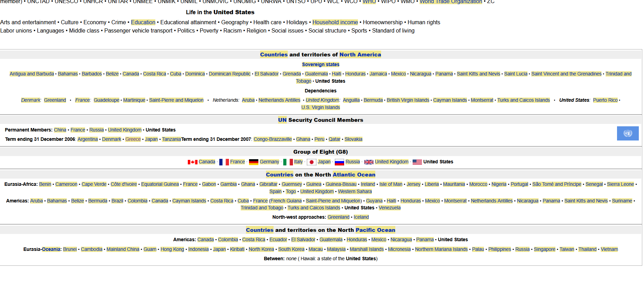Click the Northern Mariana Islands link

click(441, 249)
